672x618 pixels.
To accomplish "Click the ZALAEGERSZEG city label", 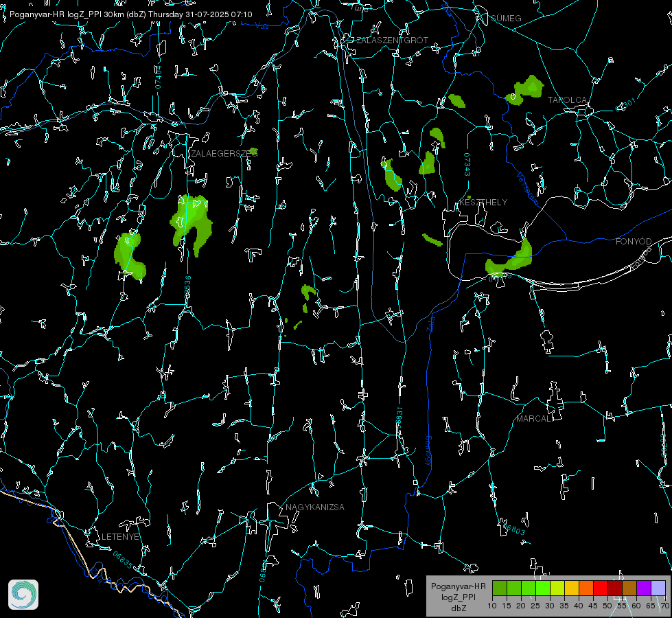I will click(x=224, y=154).
